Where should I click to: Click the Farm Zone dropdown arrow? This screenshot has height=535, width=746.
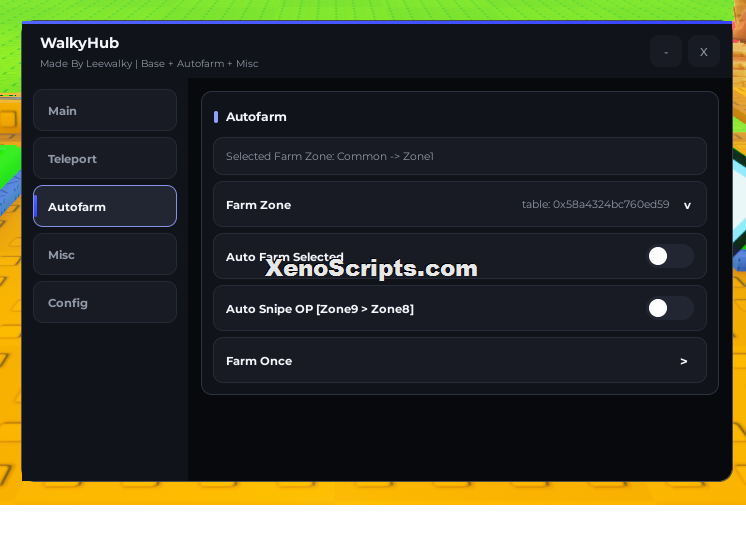(x=687, y=205)
